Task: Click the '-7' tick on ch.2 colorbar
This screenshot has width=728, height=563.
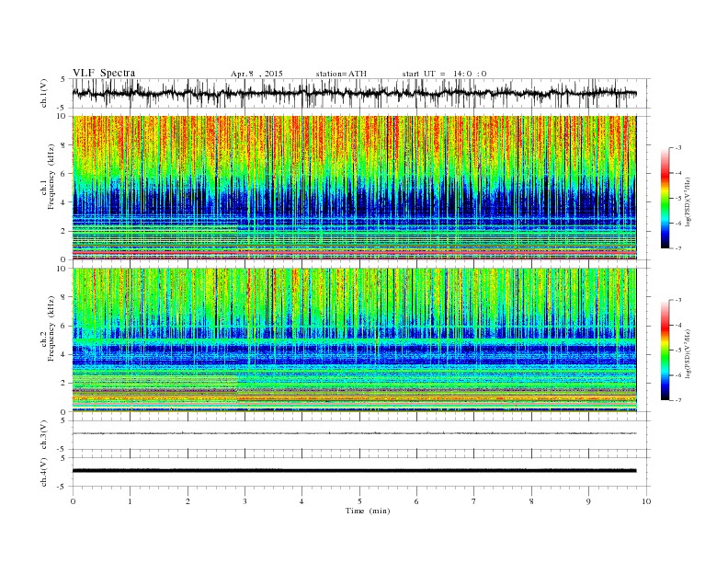Action: (677, 400)
